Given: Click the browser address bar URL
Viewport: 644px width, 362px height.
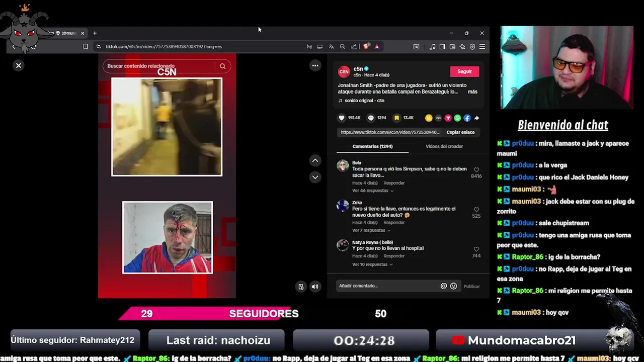Looking at the screenshot, I should pyautogui.click(x=164, y=47).
